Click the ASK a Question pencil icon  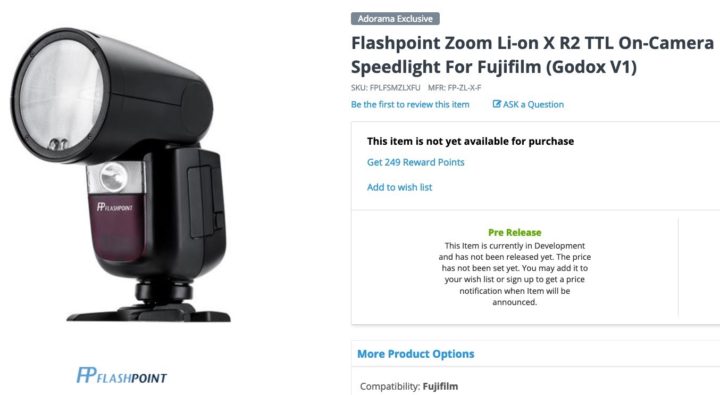(x=496, y=104)
